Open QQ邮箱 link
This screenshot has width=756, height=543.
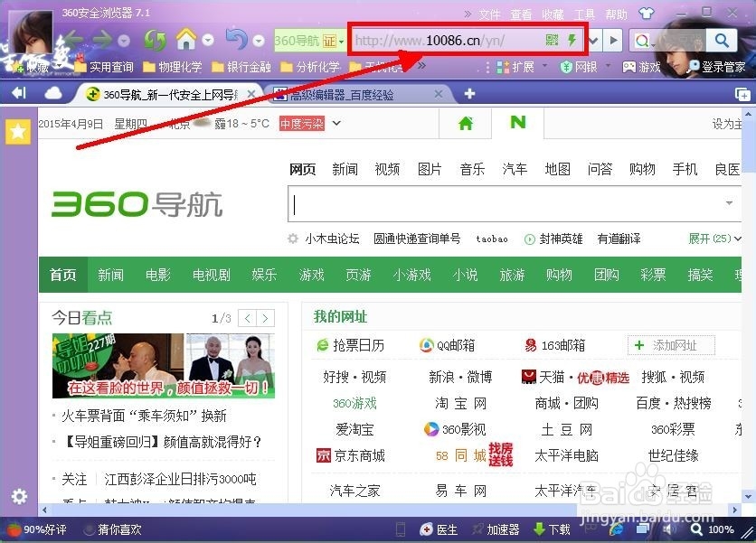point(447,345)
